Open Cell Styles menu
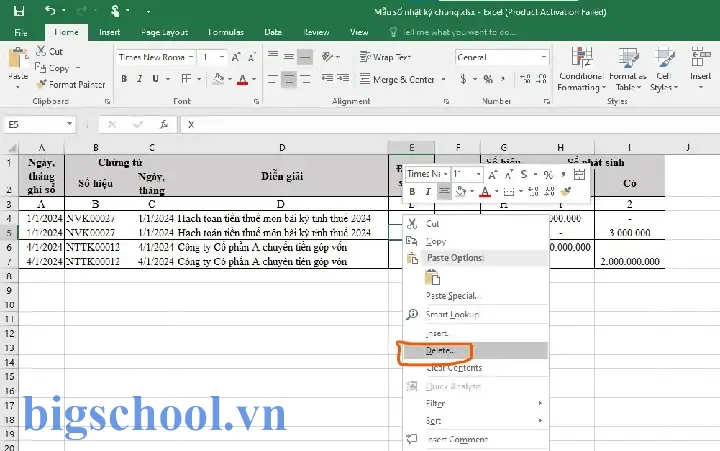The height and width of the screenshot is (451, 720). point(664,69)
